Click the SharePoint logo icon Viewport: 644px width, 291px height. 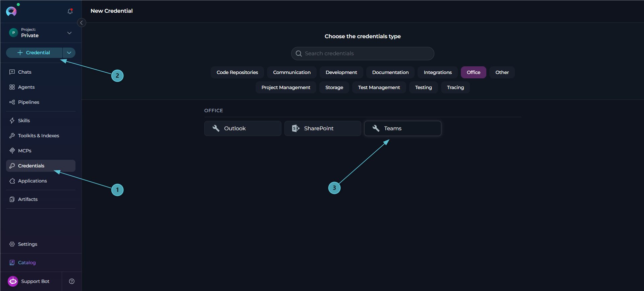[296, 128]
